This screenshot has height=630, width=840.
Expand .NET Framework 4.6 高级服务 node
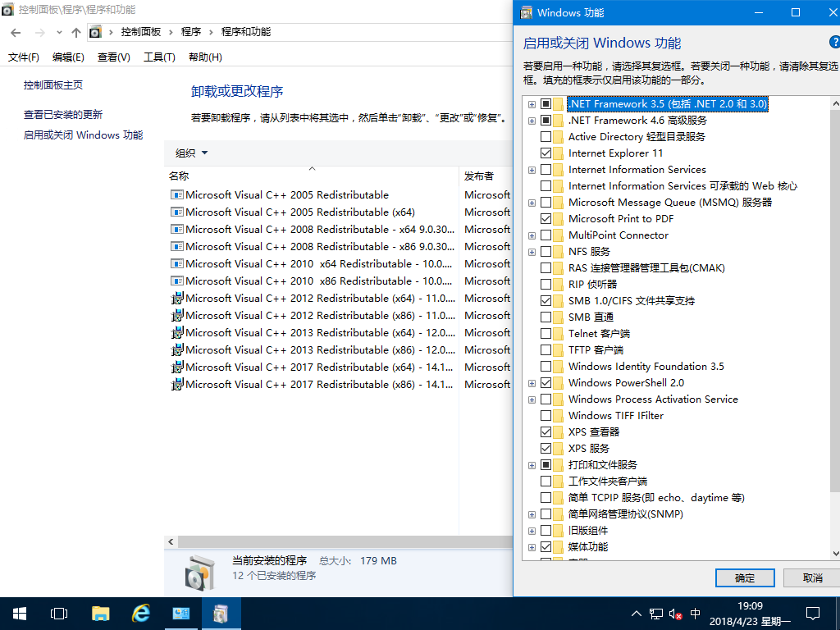click(x=532, y=121)
